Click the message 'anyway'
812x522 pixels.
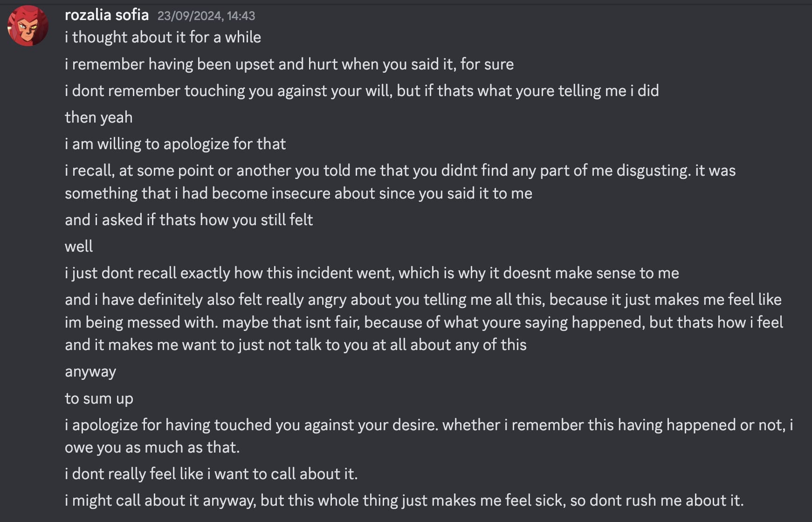(90, 371)
